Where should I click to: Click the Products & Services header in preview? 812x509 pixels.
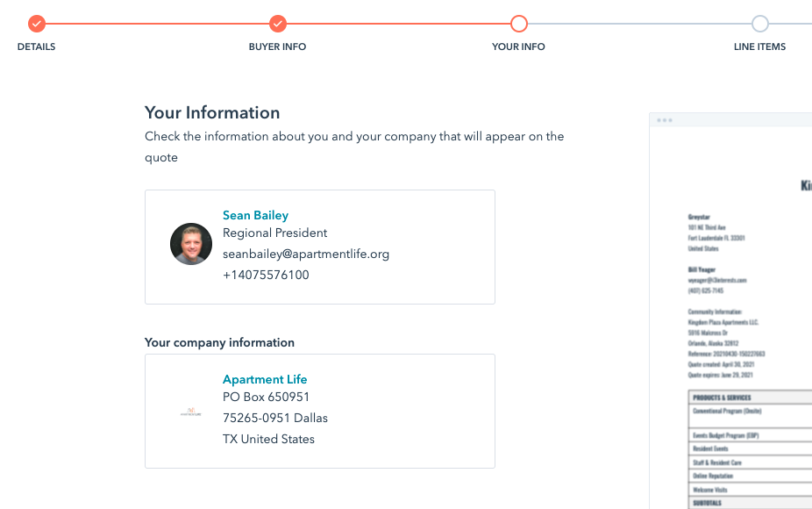coord(722,398)
